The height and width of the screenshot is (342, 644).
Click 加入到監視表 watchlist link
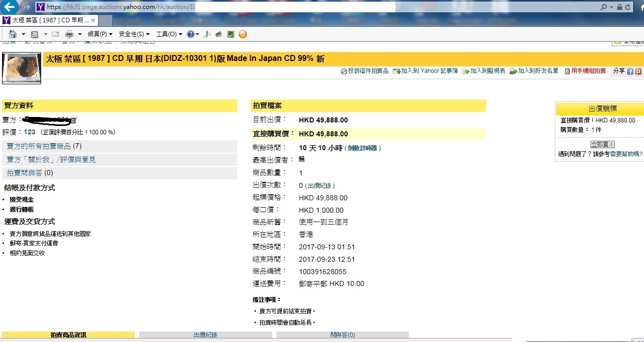488,71
